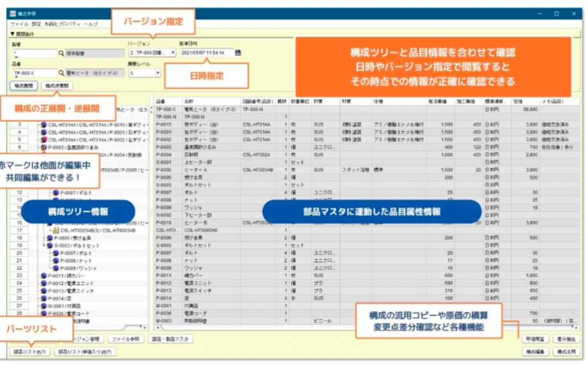Click the part icon next to P-0003/温度調節つまみ
Image resolution: width=588 pixels, height=365 pixels.
[x=43, y=147]
